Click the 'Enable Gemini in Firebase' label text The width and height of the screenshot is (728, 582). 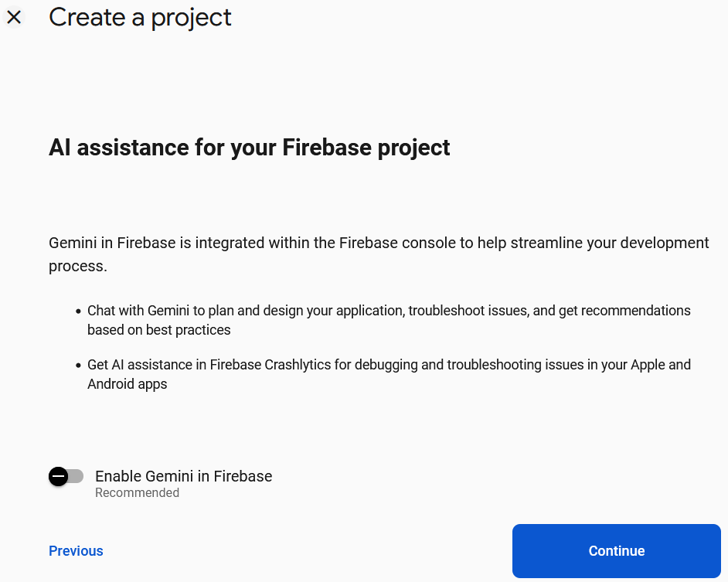tap(183, 476)
